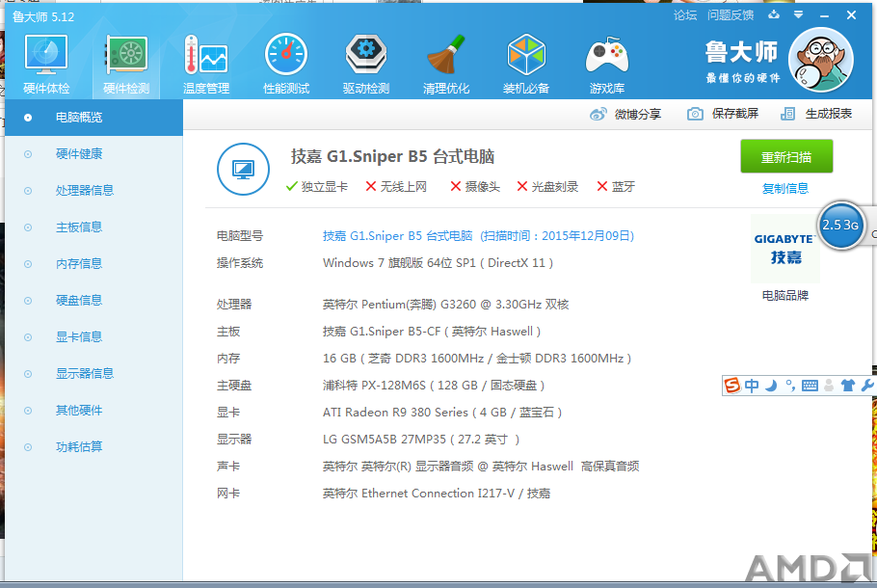The height and width of the screenshot is (588, 877).
Task: Click the camera 保存截屏 icon
Action: point(695,114)
